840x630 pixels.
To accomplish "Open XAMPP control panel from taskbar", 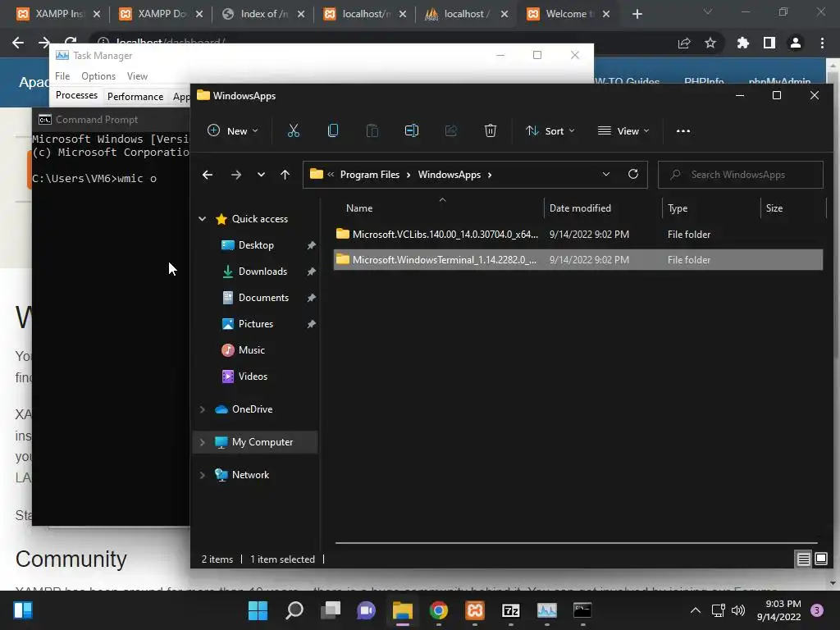I will click(x=475, y=610).
